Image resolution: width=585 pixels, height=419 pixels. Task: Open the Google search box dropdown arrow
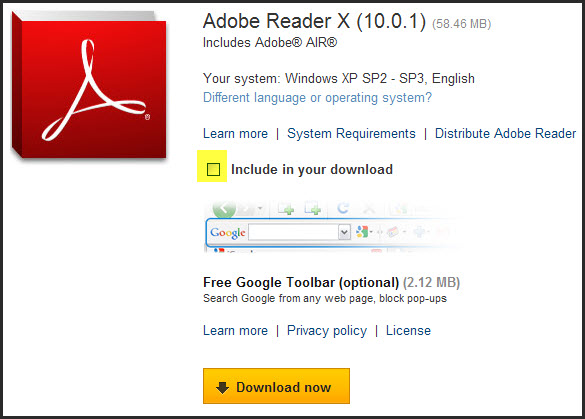coord(344,232)
